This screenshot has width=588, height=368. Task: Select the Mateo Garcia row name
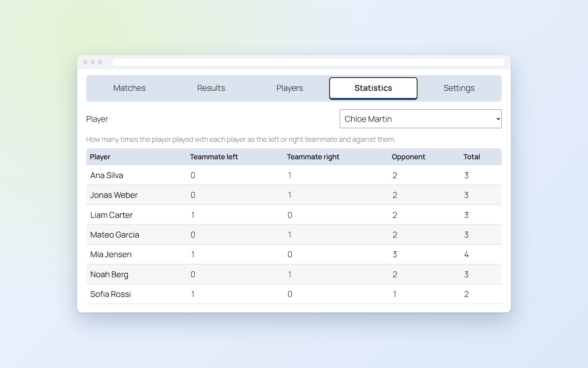point(115,235)
